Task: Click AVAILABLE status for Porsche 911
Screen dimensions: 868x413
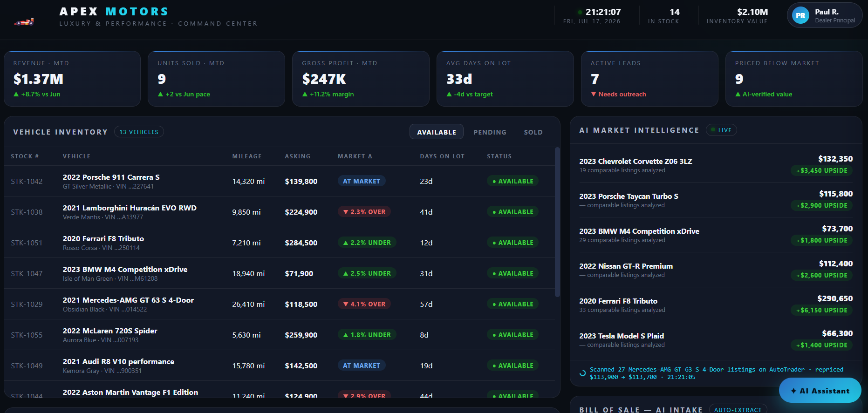Action: point(513,181)
